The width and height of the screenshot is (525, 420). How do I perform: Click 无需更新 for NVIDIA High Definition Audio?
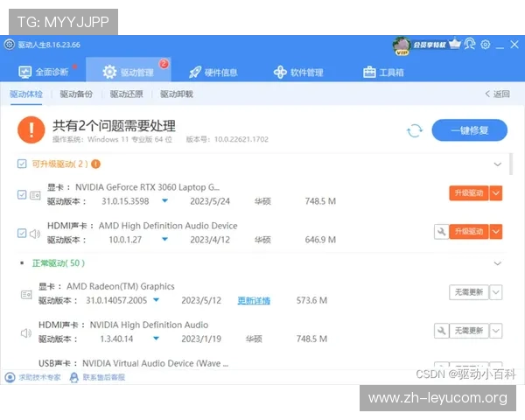[x=469, y=331]
